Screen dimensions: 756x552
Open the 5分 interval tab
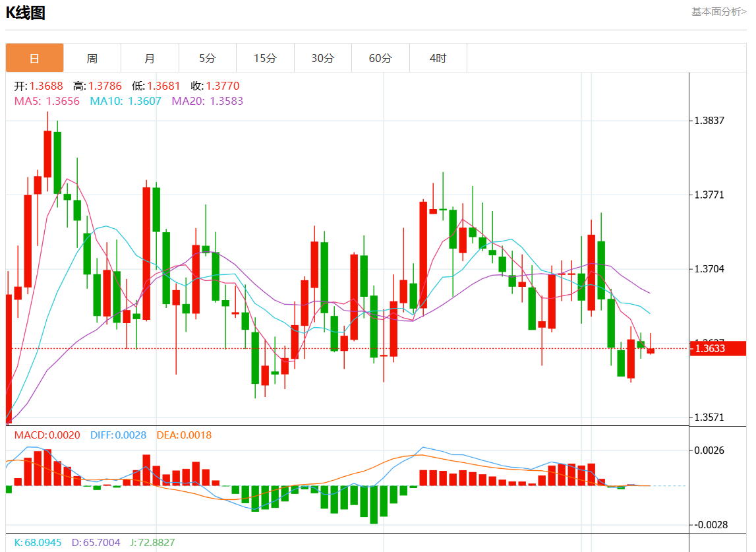[x=208, y=58]
